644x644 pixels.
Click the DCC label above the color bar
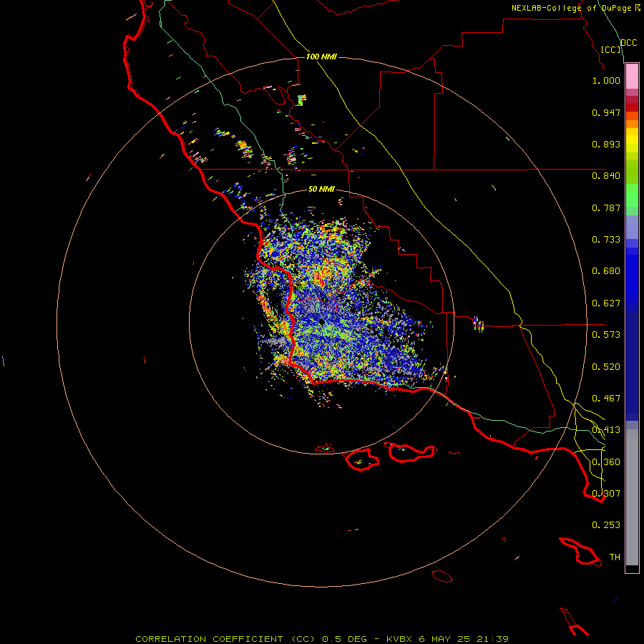(628, 43)
